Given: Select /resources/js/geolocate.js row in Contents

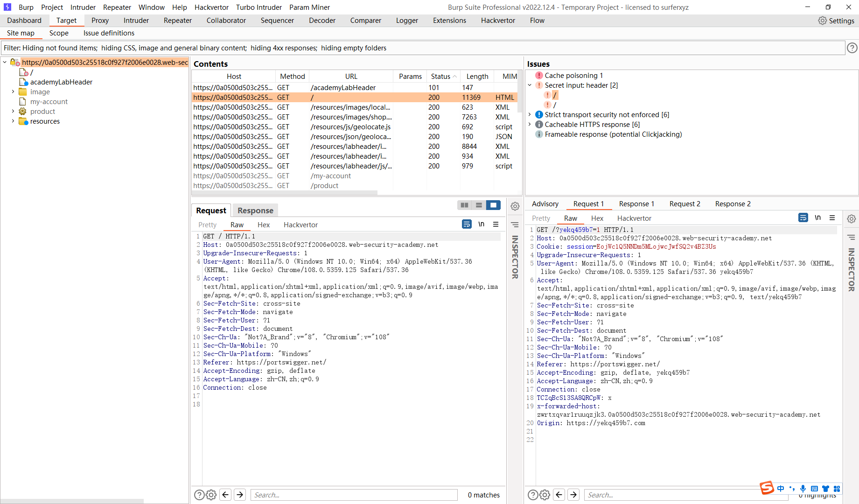Looking at the screenshot, I should [x=354, y=127].
